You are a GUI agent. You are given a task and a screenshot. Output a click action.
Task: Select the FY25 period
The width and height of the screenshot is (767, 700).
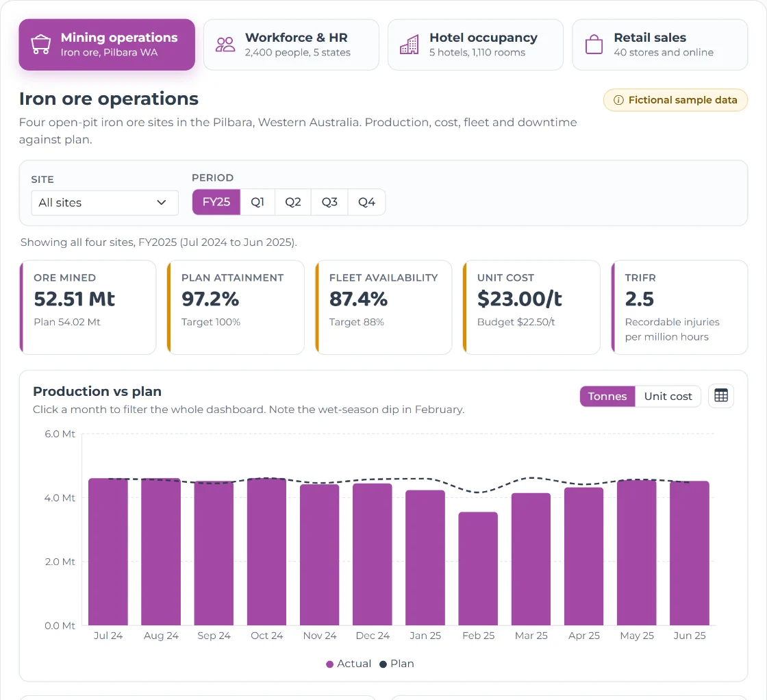click(216, 202)
